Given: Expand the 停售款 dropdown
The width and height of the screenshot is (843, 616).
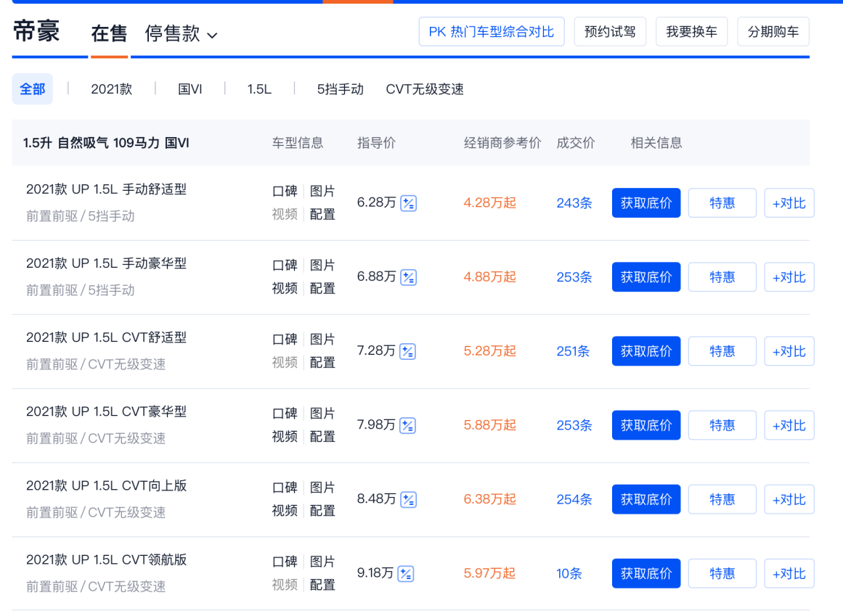Looking at the screenshot, I should tap(182, 33).
